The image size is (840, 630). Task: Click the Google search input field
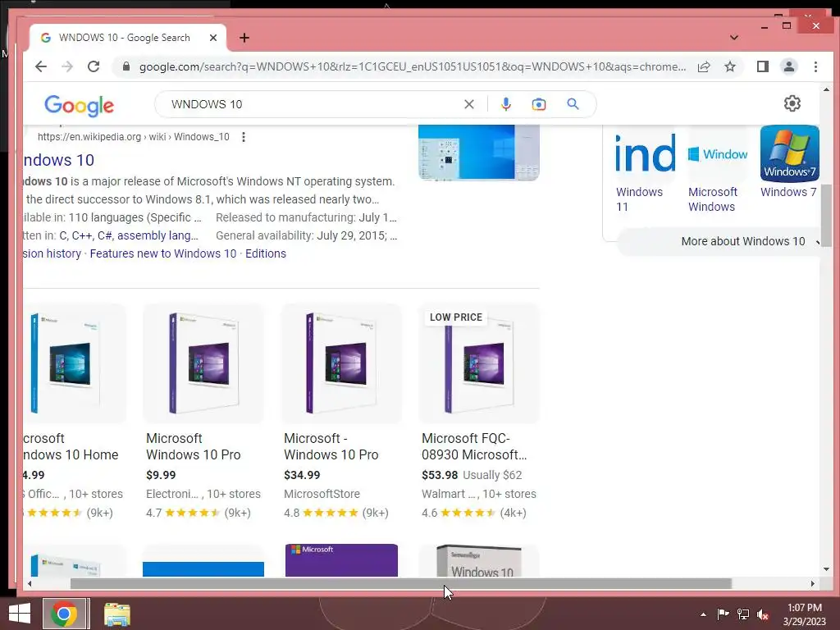313,104
